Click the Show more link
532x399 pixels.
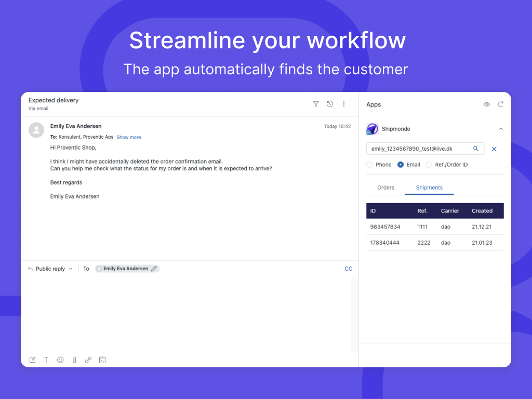128,137
